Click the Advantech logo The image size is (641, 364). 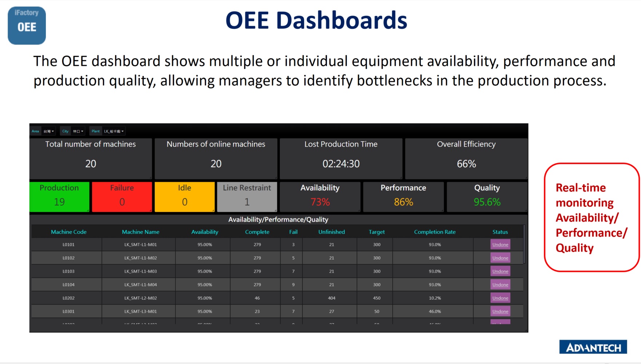coord(593,347)
